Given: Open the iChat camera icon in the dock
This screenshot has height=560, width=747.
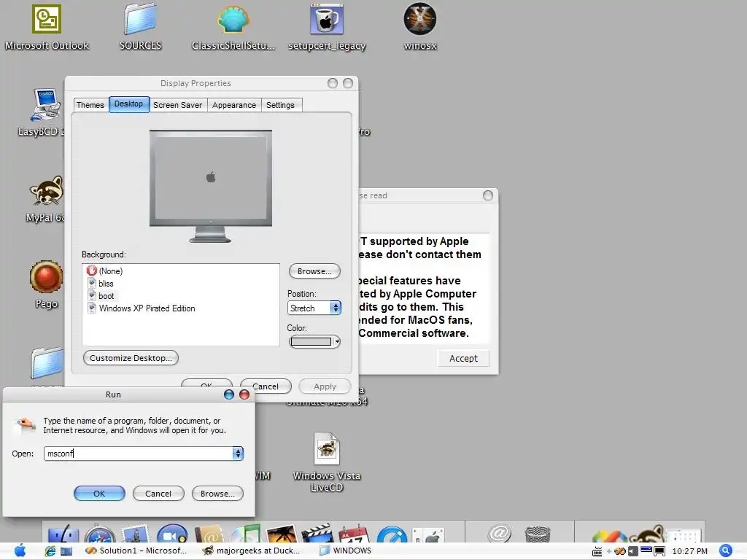Looking at the screenshot, I should 172,534.
